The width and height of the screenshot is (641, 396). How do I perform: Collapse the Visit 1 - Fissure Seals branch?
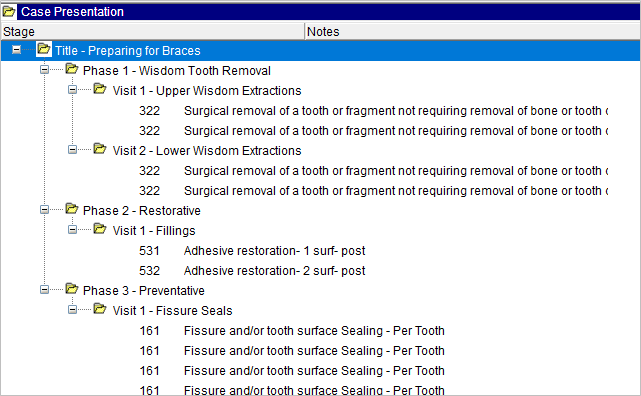tap(72, 310)
